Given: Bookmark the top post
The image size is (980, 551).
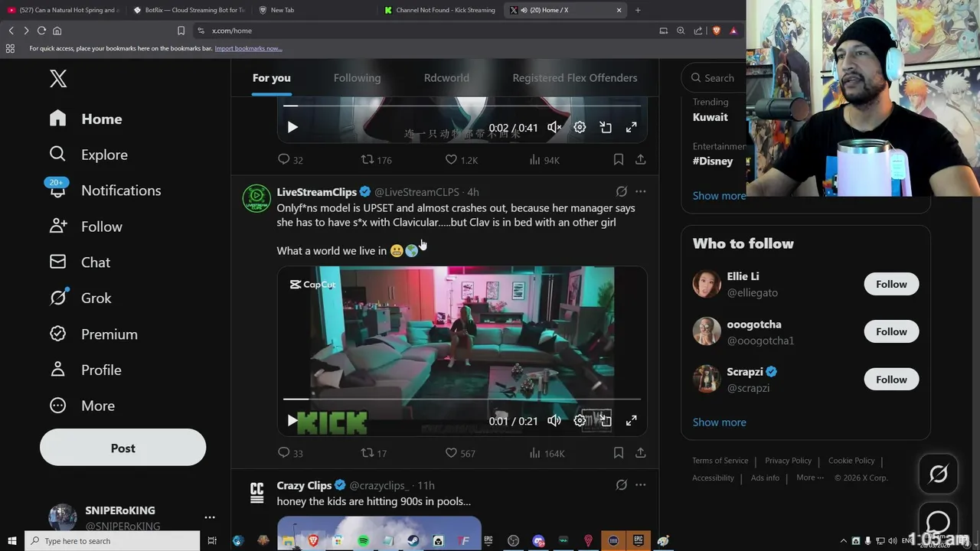Looking at the screenshot, I should point(618,159).
